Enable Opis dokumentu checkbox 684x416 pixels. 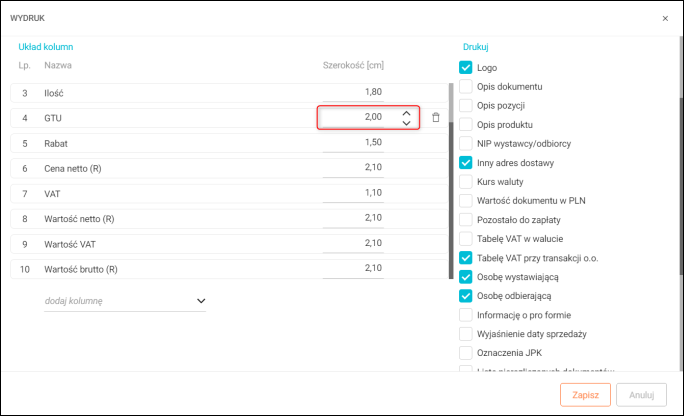coord(465,87)
